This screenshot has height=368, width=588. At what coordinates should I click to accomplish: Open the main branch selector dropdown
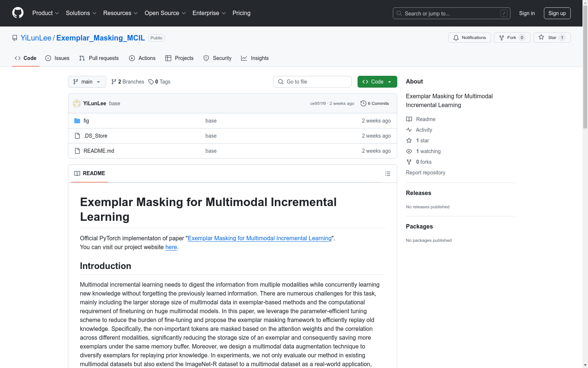[87, 82]
